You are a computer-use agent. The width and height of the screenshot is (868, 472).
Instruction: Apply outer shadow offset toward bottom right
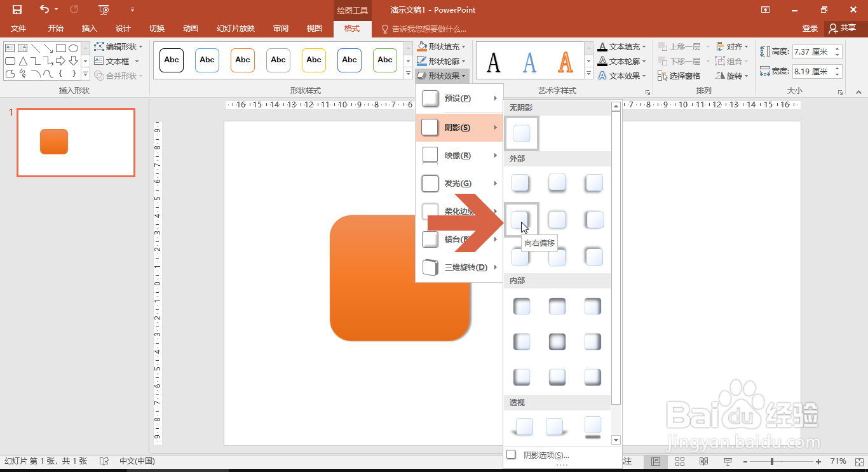point(520,183)
